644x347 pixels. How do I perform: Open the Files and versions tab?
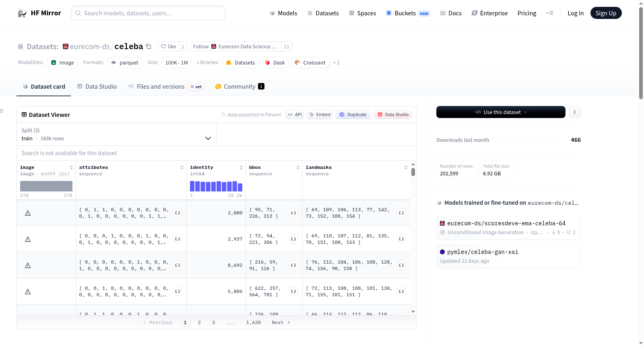coord(166,87)
